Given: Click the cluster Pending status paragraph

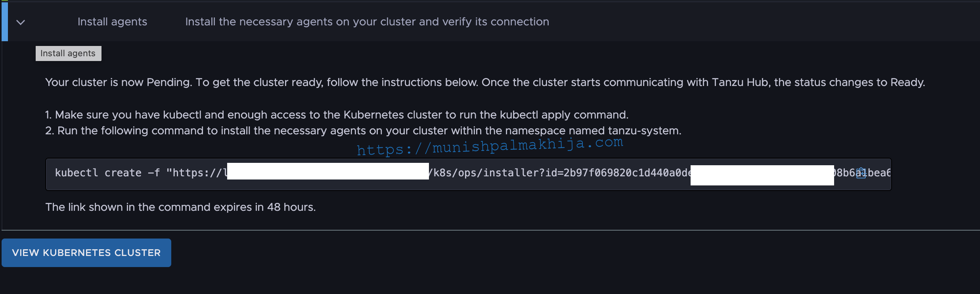Looking at the screenshot, I should (485, 82).
